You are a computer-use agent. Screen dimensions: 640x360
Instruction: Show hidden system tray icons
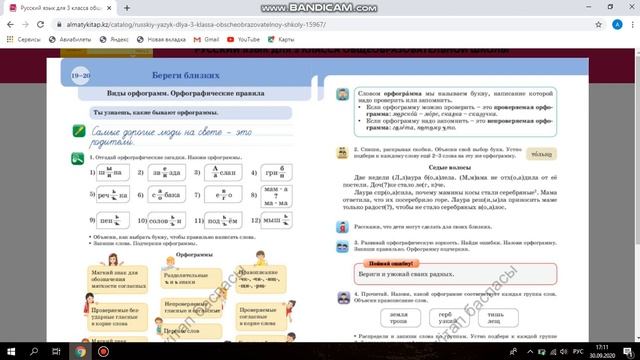[530, 351]
